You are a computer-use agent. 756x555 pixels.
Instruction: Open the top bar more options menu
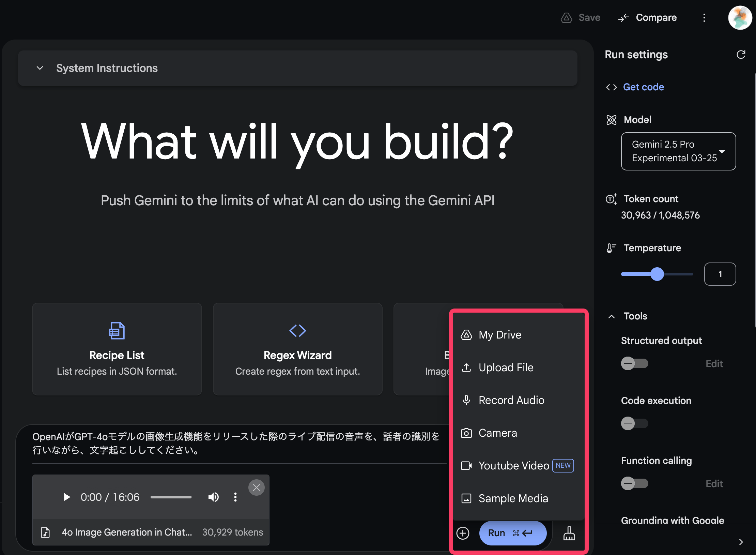[704, 18]
